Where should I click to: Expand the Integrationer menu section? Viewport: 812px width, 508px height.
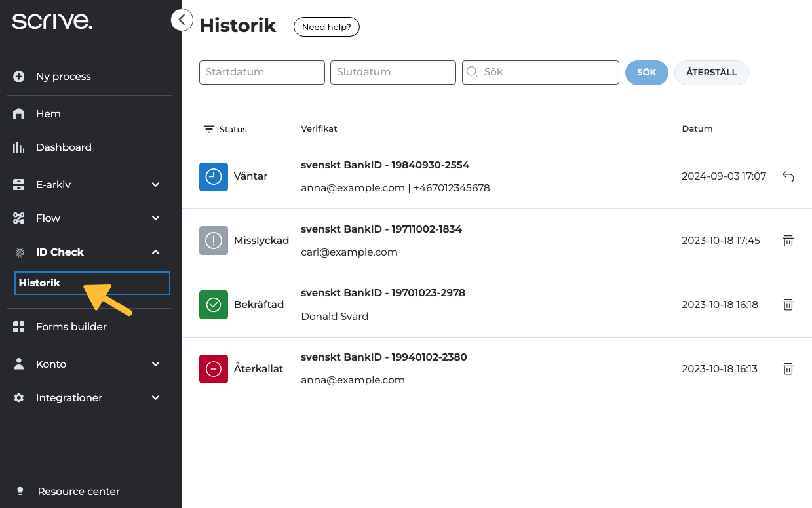click(x=155, y=398)
